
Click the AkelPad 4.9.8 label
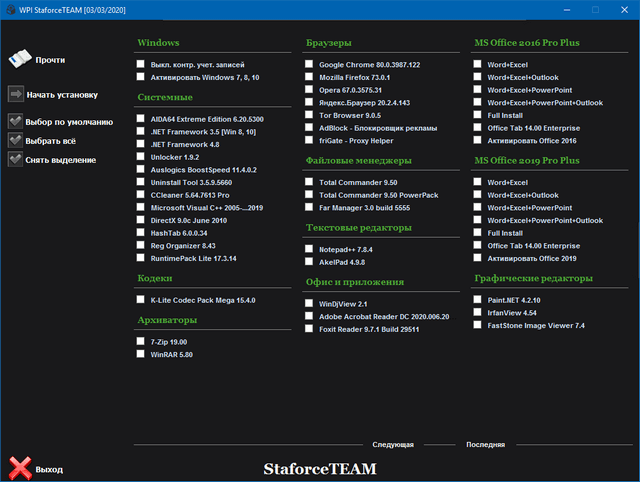pyautogui.click(x=342, y=262)
